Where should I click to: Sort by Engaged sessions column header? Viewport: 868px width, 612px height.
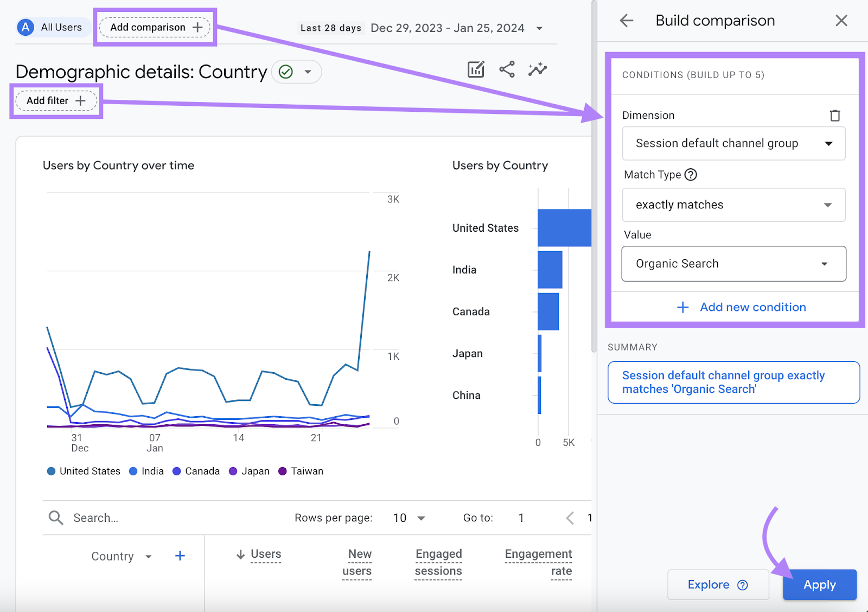(438, 562)
